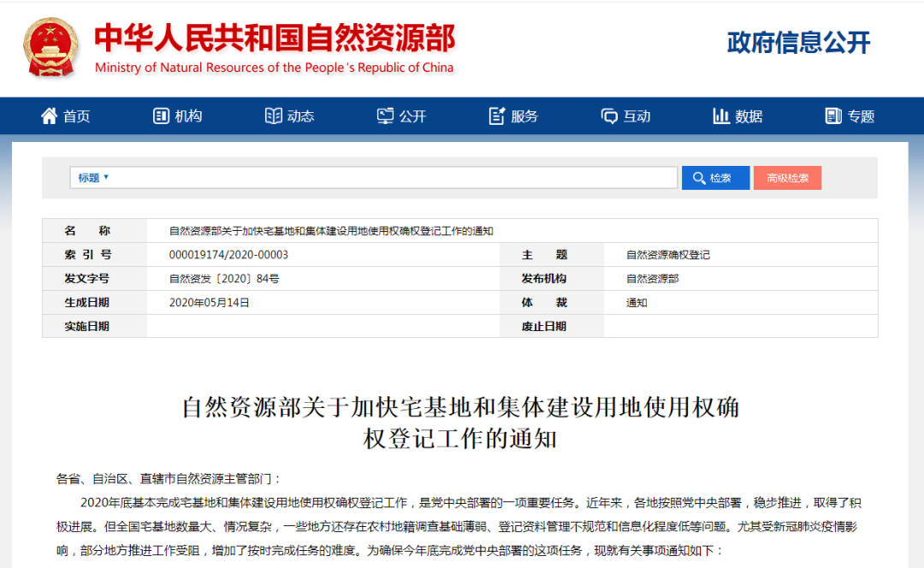
Task: Click the 主题 field label
Action: coord(544,255)
